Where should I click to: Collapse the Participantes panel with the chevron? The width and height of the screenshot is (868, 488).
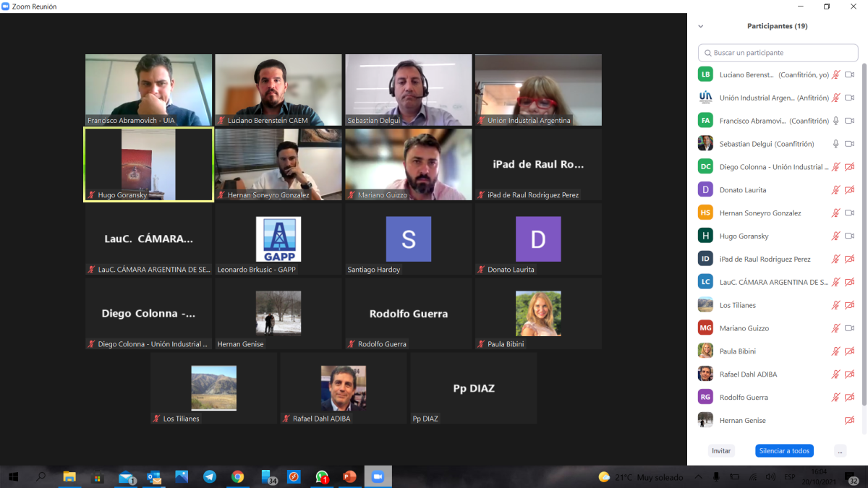(700, 26)
